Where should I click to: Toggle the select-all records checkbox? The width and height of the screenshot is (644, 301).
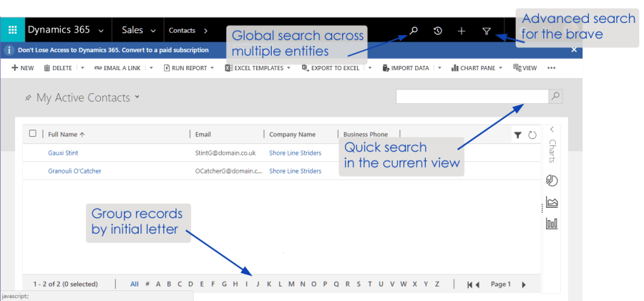coord(33,133)
